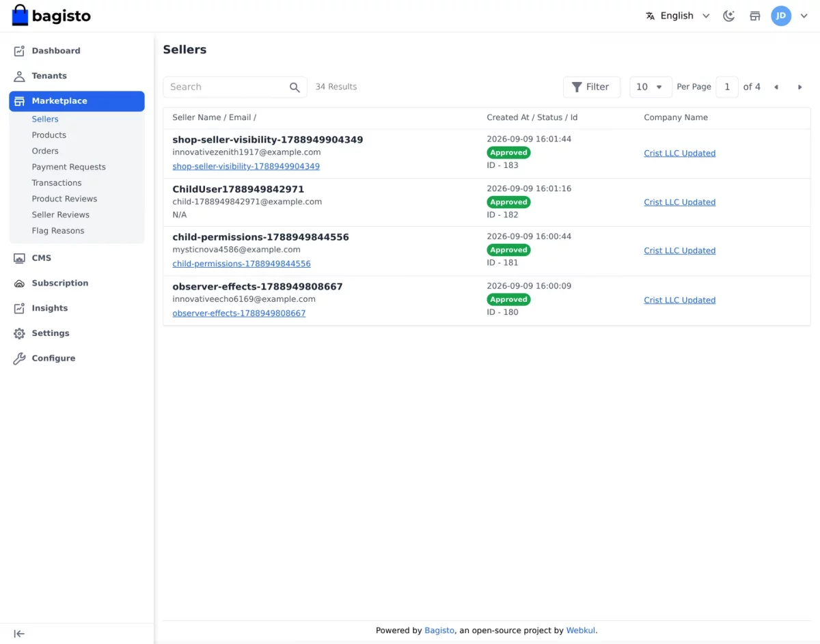The height and width of the screenshot is (644, 820).
Task: Go to Transactions
Action: pyautogui.click(x=57, y=183)
